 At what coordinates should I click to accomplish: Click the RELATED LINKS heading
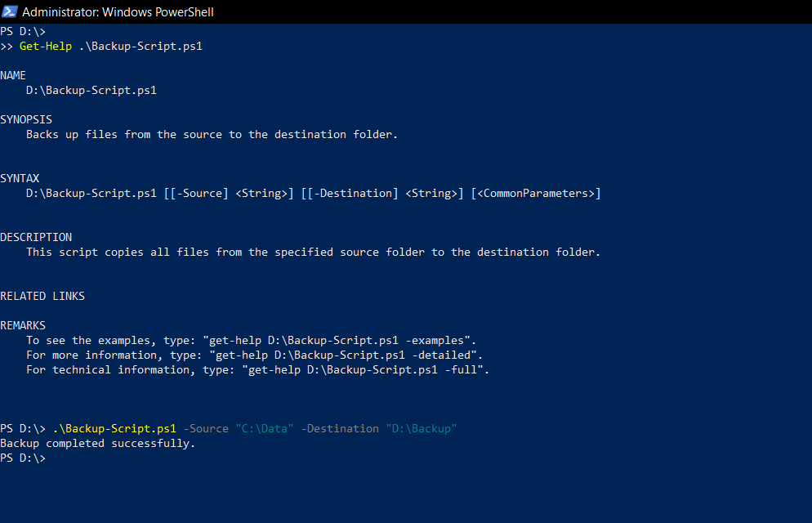point(42,296)
